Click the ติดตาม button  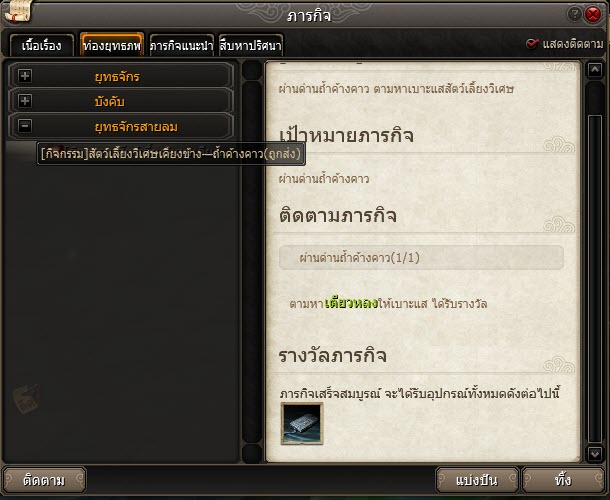[x=44, y=480]
